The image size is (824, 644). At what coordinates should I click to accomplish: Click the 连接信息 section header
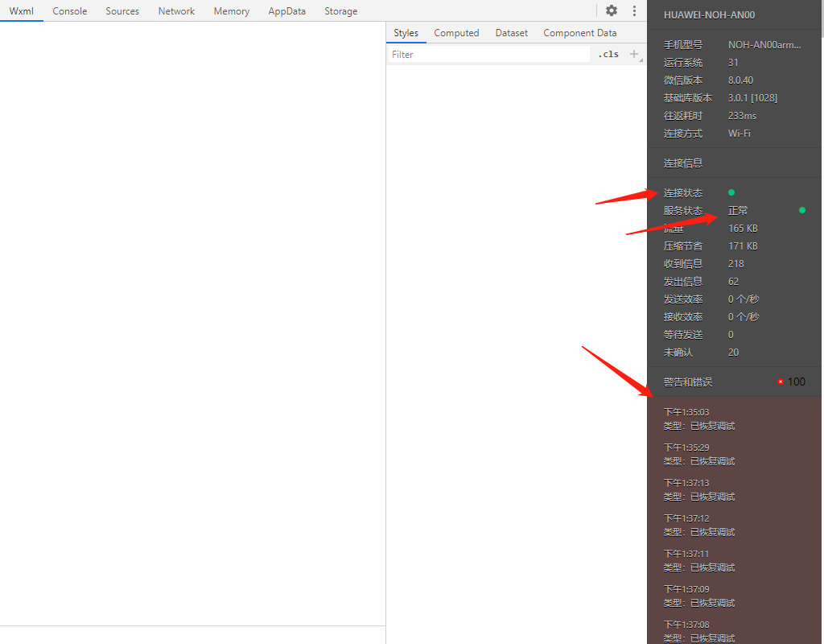click(x=683, y=163)
